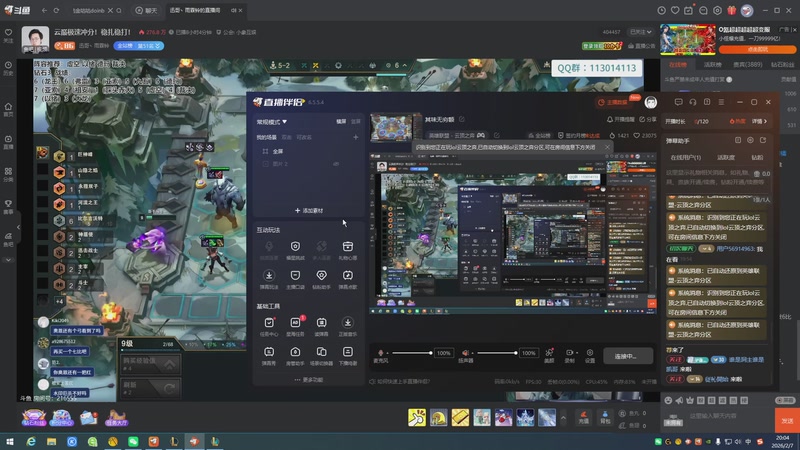Mute the 扬声器 speaker icon

point(465,353)
